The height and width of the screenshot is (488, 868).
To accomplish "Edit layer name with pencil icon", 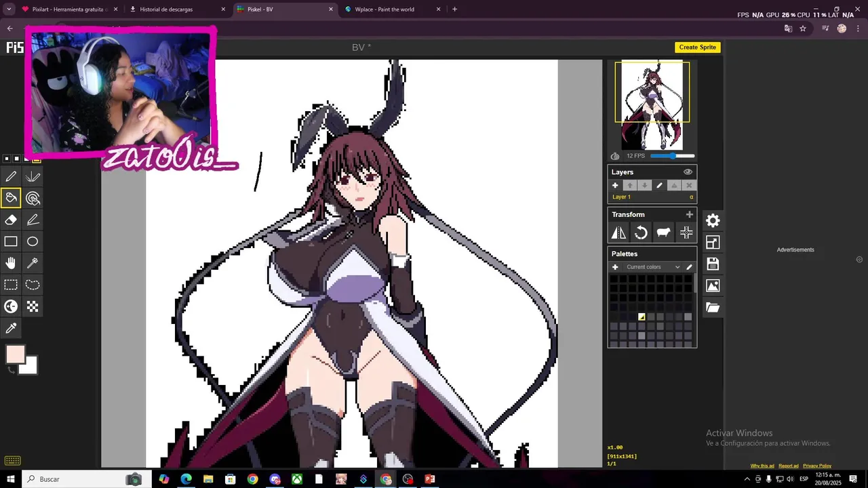I will [x=659, y=185].
